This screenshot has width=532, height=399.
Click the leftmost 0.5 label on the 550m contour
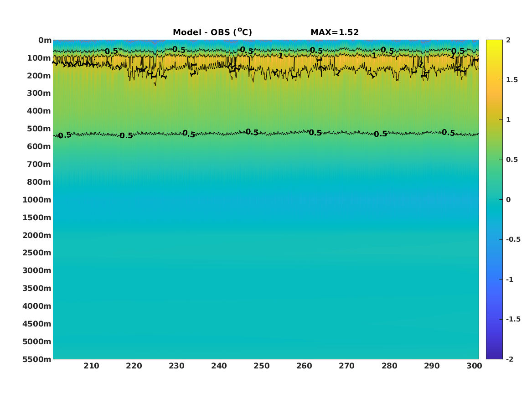[x=65, y=135]
